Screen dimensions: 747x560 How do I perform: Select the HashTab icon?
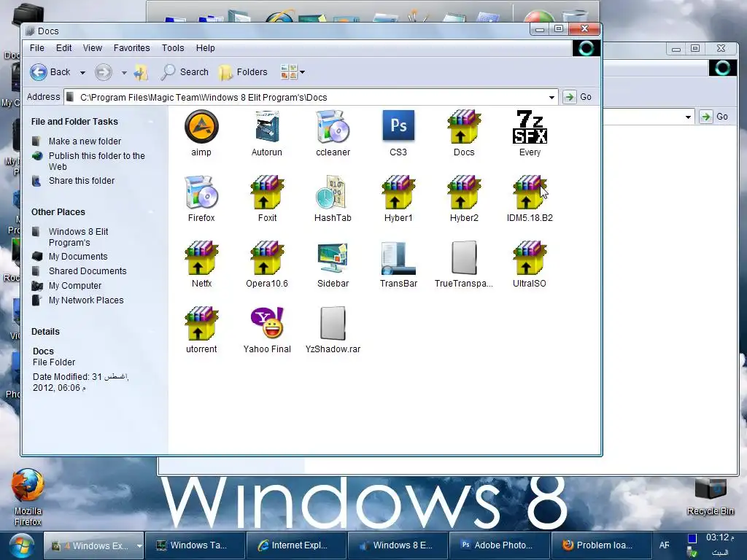(x=333, y=192)
